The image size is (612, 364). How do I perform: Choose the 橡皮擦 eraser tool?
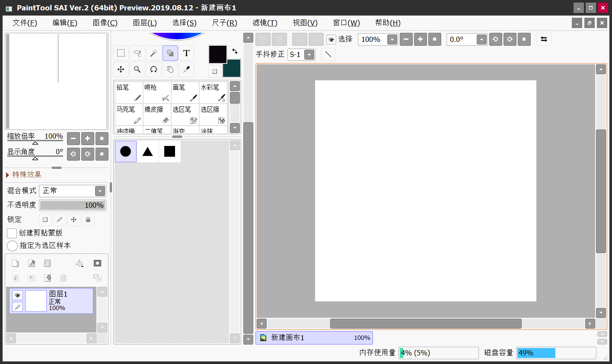click(157, 114)
